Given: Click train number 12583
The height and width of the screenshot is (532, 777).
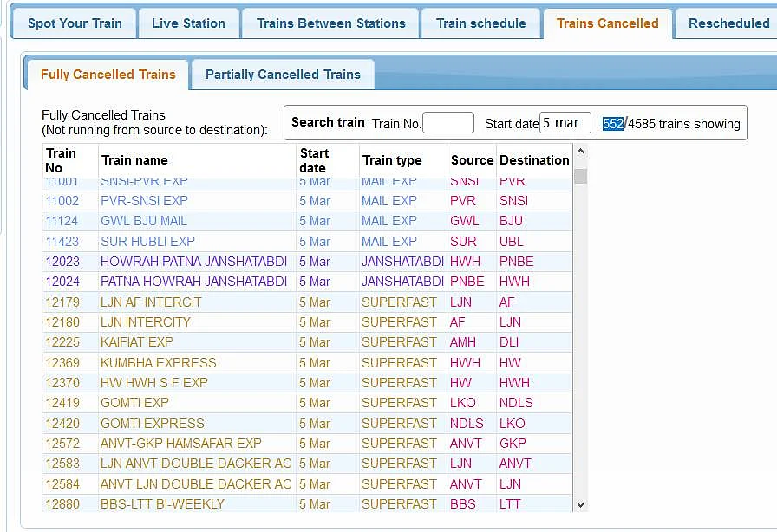Looking at the screenshot, I should (x=62, y=464).
